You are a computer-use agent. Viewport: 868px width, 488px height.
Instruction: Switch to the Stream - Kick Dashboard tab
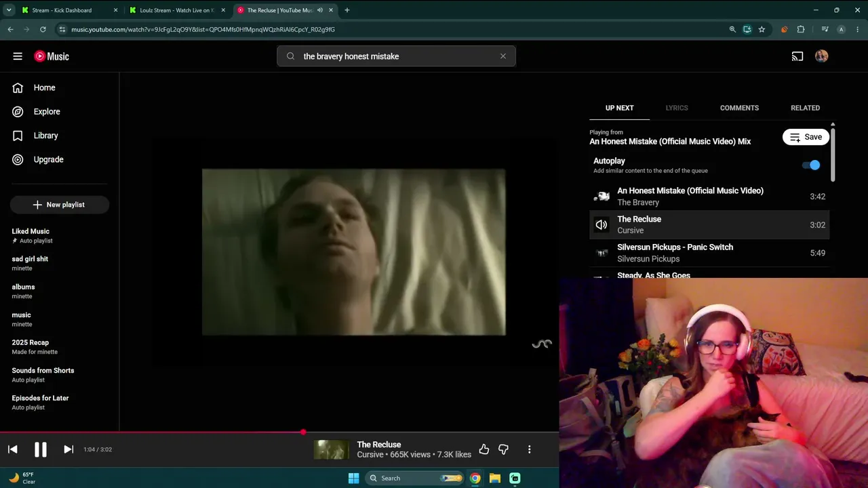pyautogui.click(x=70, y=10)
